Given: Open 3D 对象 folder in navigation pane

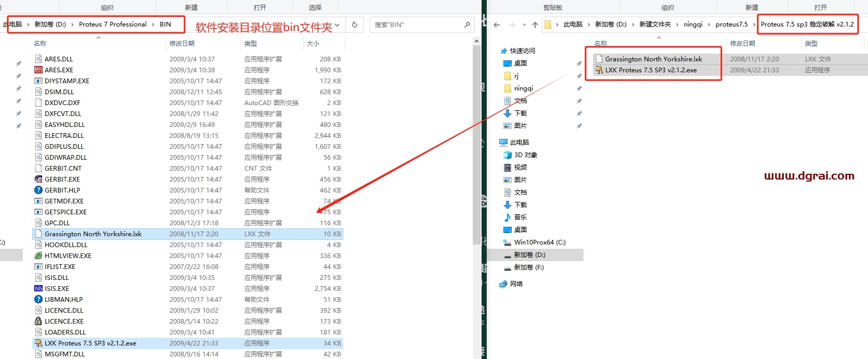Looking at the screenshot, I should pyautogui.click(x=525, y=155).
